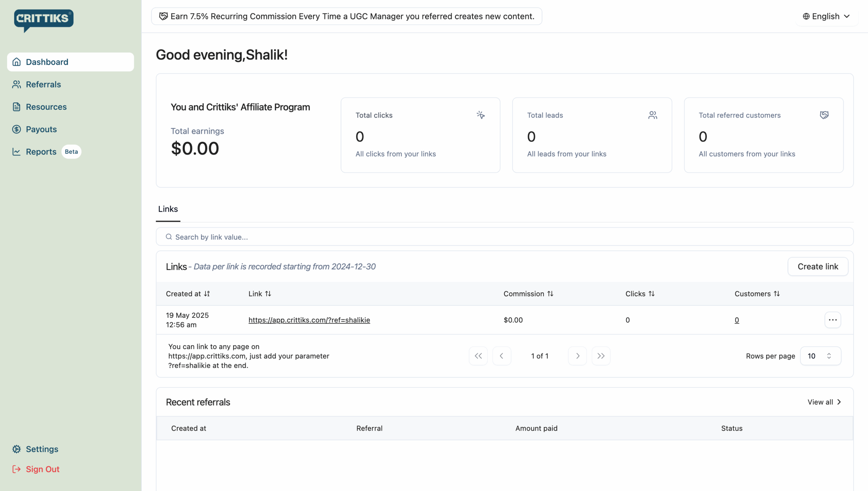This screenshot has width=868, height=491.
Task: Click the Total leads card
Action: [592, 135]
